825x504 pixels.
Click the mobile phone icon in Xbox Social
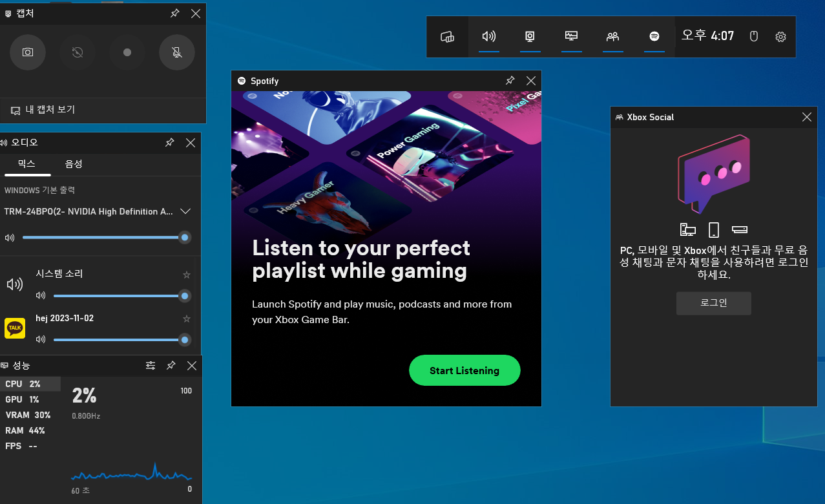[714, 229]
